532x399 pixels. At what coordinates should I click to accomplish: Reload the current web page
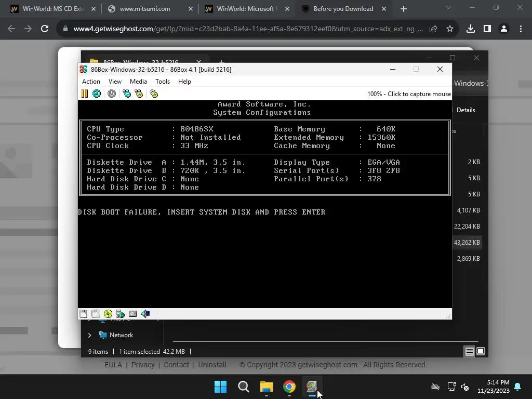click(x=45, y=29)
